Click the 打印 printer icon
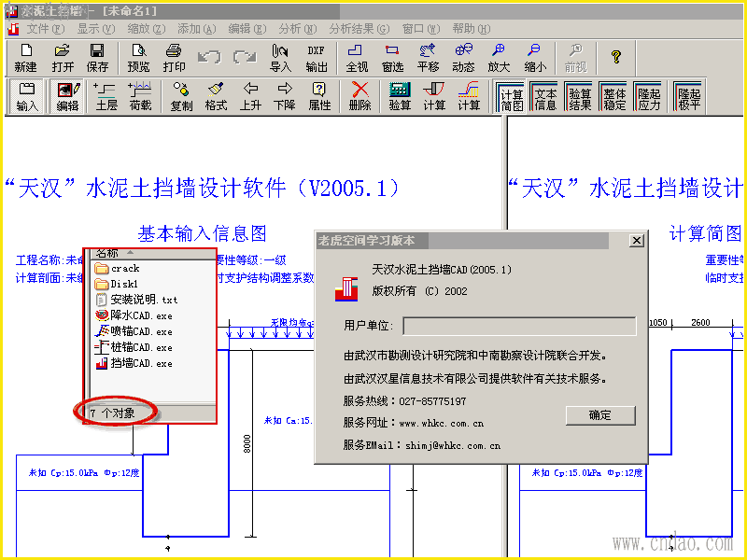Screen dimensions: 747x560 tap(174, 58)
